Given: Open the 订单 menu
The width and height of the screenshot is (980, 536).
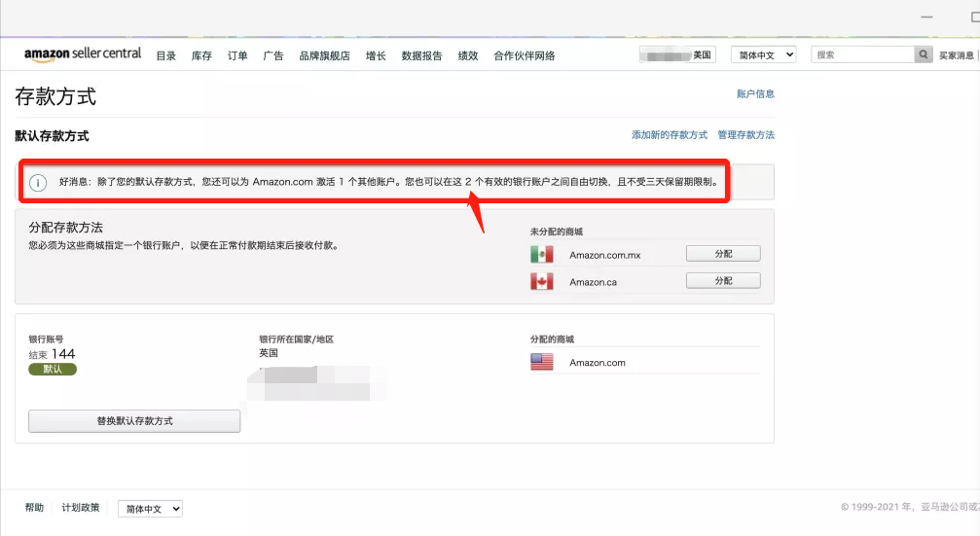Looking at the screenshot, I should pyautogui.click(x=237, y=55).
